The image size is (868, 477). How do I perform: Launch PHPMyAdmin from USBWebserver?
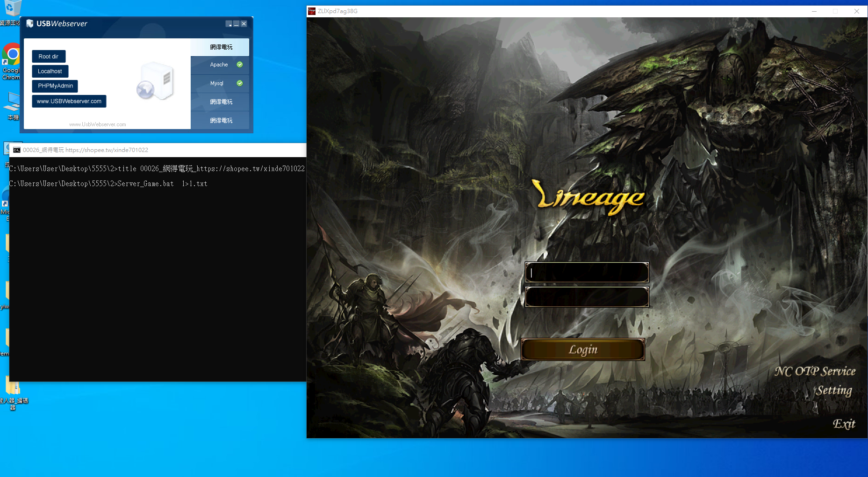pos(55,86)
